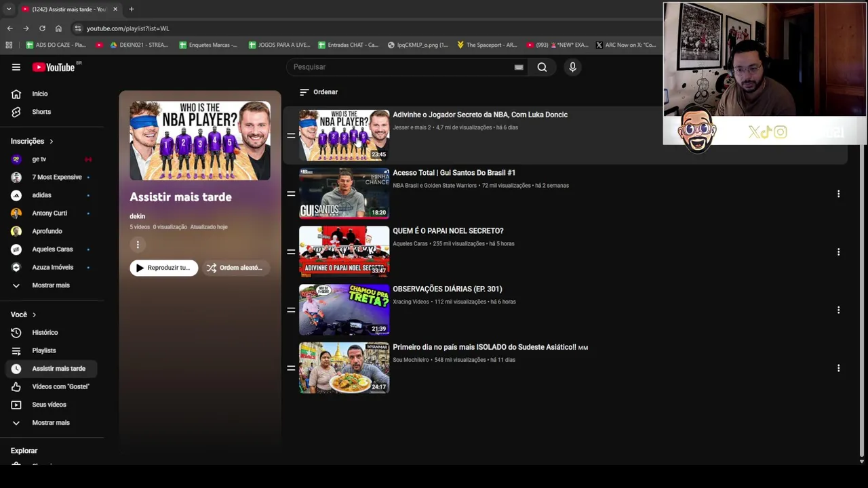Image resolution: width=868 pixels, height=488 pixels.
Task: Open ADS DO CAZE bookmark
Action: point(56,45)
